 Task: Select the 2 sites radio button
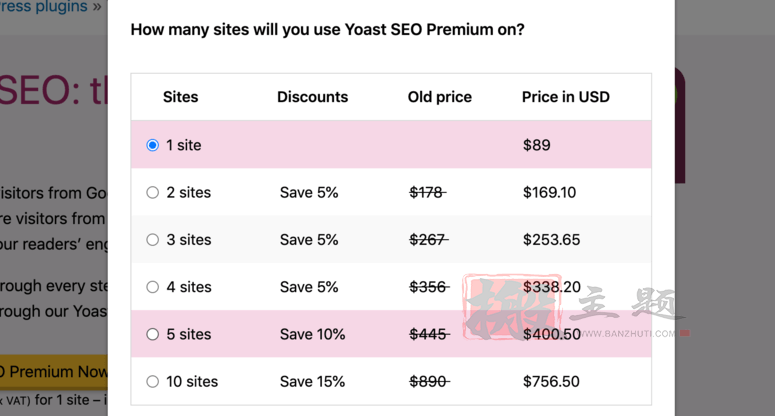(x=153, y=192)
